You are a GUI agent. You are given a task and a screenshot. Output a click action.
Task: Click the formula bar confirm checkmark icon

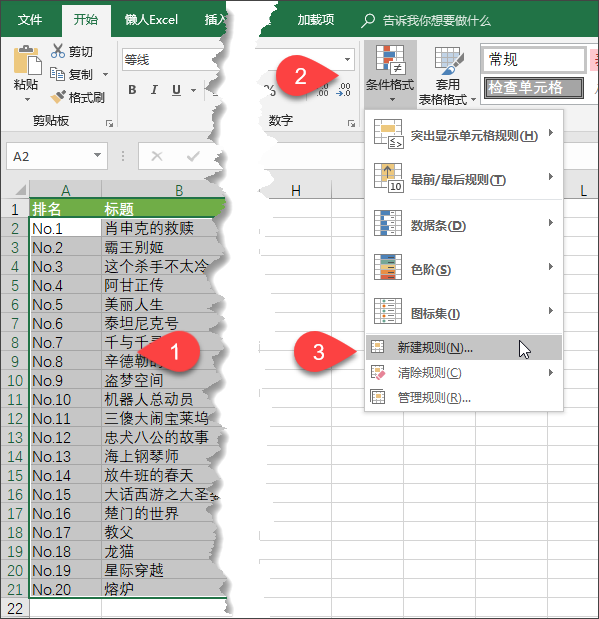point(193,156)
